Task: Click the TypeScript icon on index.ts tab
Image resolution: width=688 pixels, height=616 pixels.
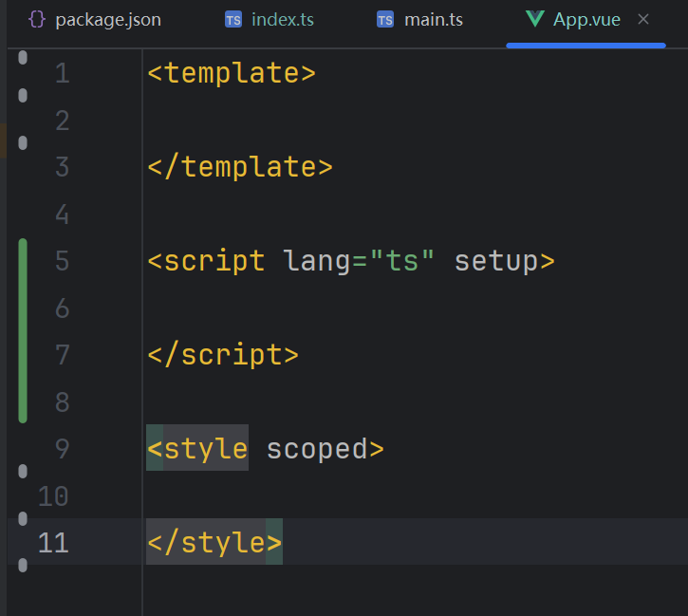Action: pos(233,20)
